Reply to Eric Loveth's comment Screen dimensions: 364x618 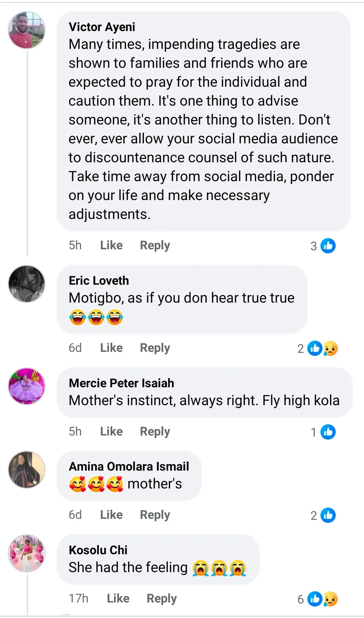pyautogui.click(x=155, y=348)
